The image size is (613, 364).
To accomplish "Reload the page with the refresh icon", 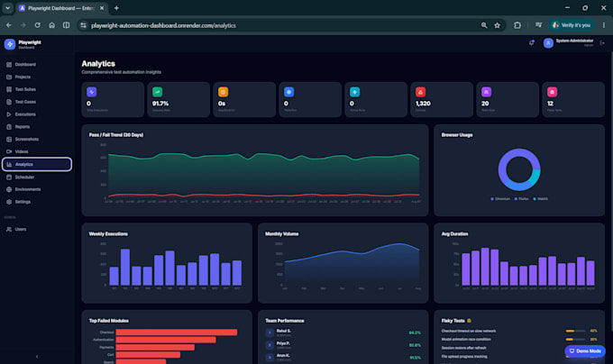I will [38, 25].
